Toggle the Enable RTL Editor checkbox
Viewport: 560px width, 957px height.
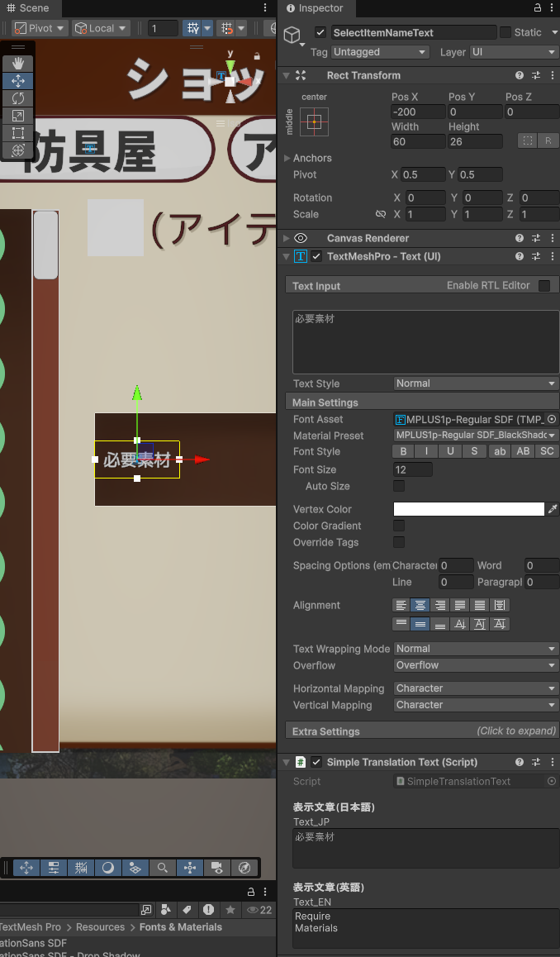(544, 285)
